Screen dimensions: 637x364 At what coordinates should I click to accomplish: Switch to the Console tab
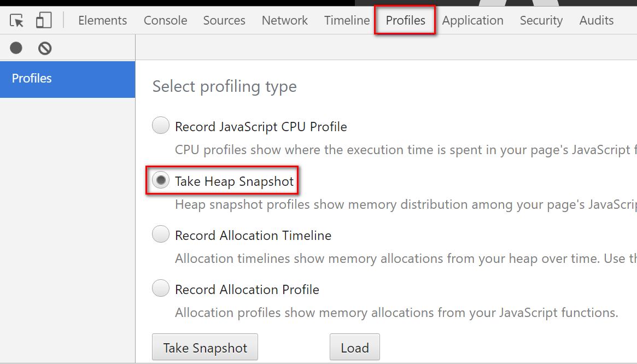tap(165, 21)
